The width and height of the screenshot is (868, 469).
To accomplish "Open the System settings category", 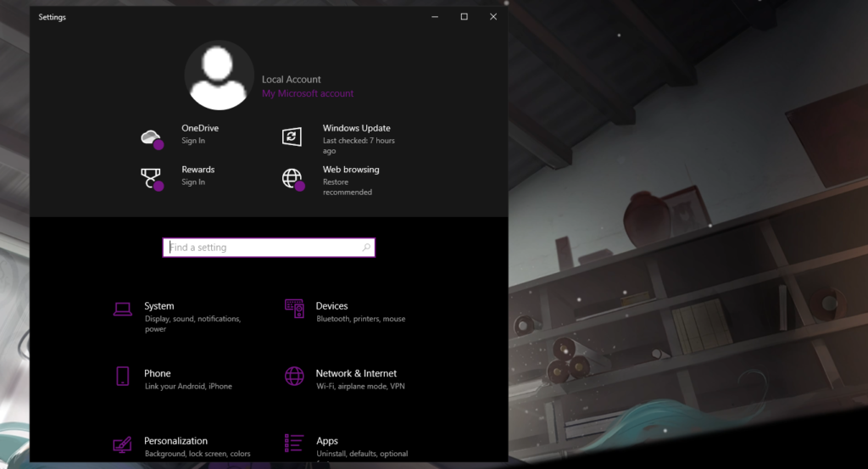I will (x=180, y=316).
